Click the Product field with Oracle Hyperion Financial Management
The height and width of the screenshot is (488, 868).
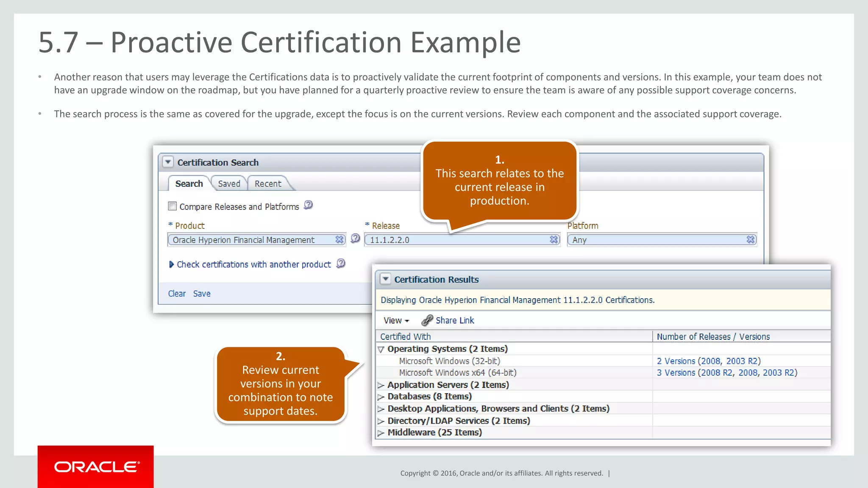[x=256, y=240]
